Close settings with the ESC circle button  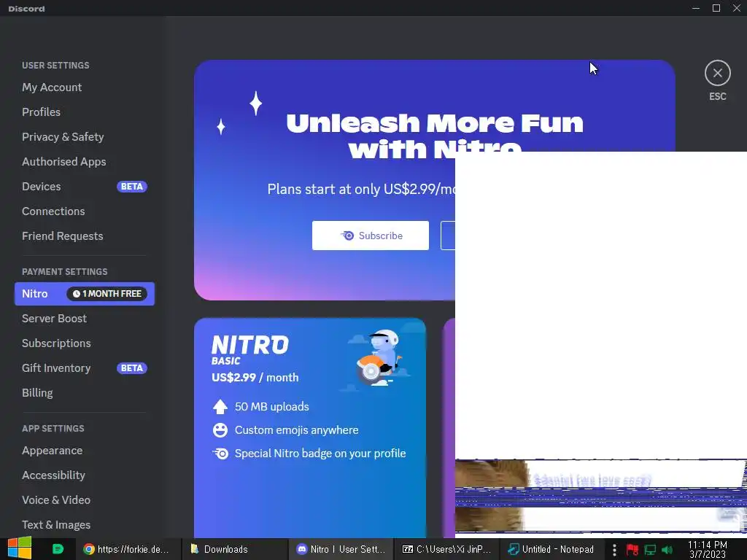[x=718, y=73]
